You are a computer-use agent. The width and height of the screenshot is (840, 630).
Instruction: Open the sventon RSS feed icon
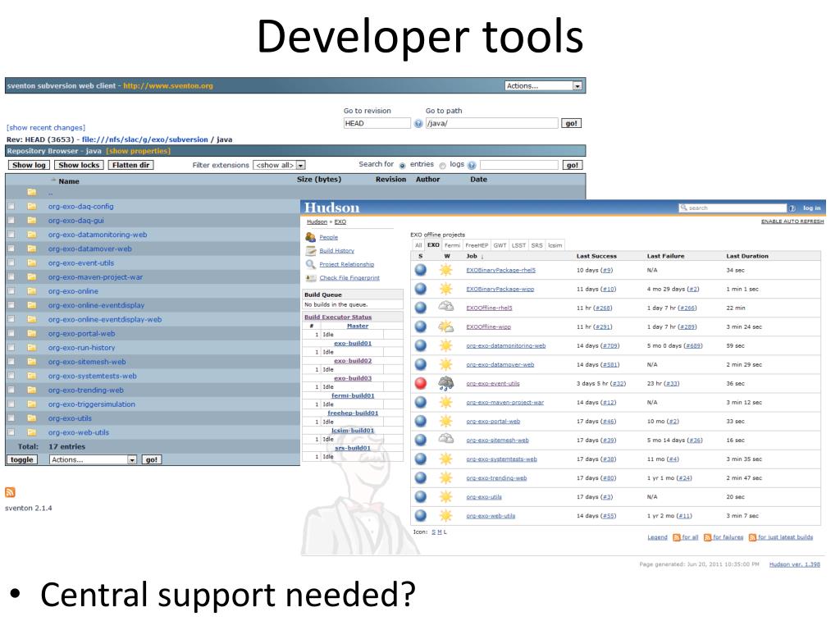(10, 492)
